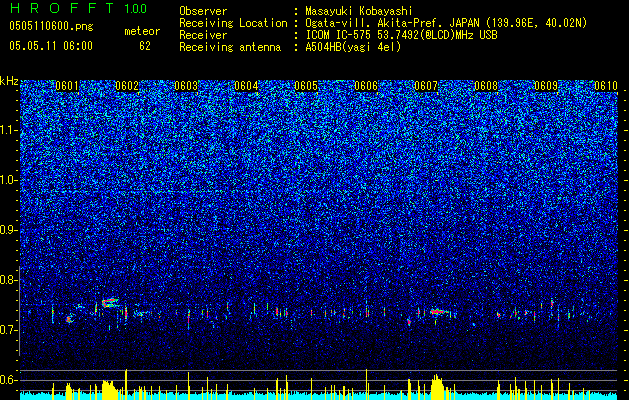The width and height of the screenshot is (629, 400).
Task: Click observer name Masayuki Kobayashi
Action: click(359, 11)
